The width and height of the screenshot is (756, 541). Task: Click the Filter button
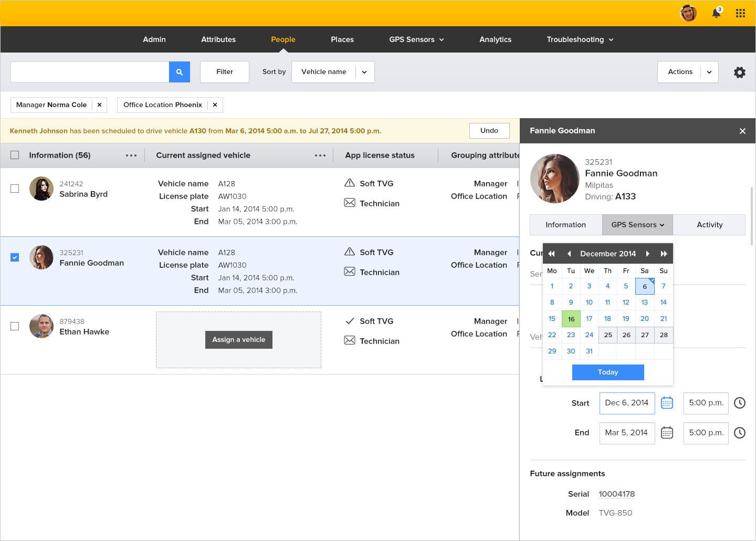click(x=225, y=72)
